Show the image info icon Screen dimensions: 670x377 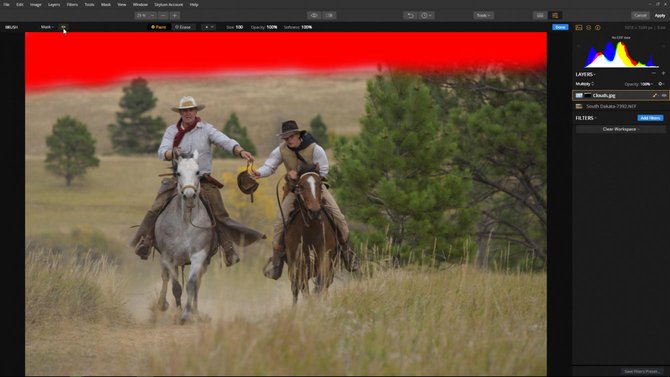[598, 27]
